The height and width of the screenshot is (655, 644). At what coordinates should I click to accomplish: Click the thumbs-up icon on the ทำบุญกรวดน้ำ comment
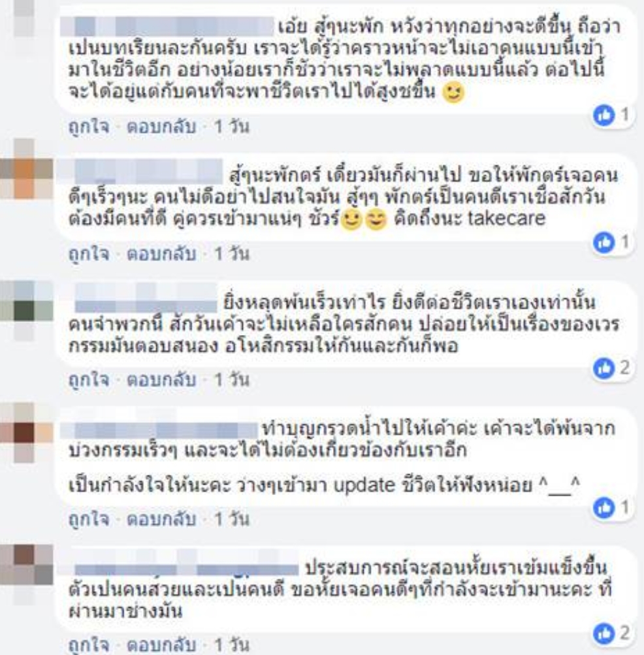tap(604, 507)
